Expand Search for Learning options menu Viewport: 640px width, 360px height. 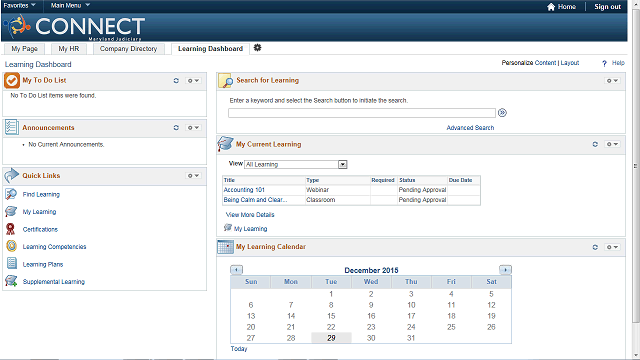coord(612,81)
